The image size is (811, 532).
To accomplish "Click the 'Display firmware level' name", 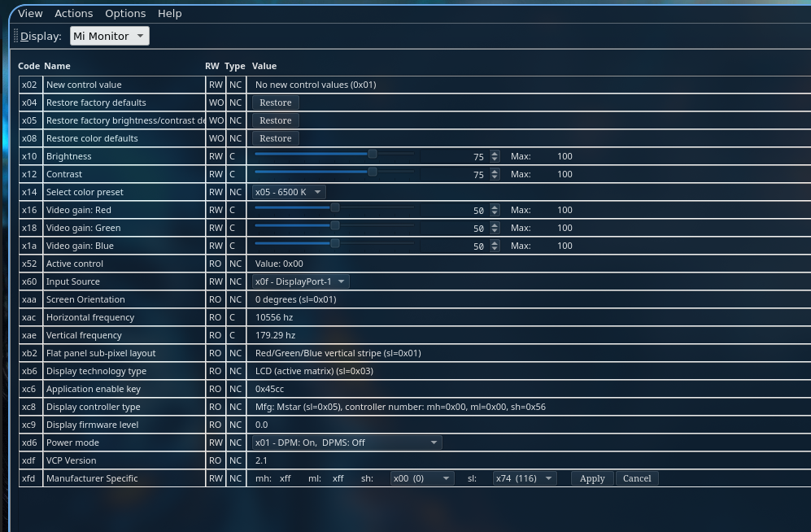I will 92,425.
